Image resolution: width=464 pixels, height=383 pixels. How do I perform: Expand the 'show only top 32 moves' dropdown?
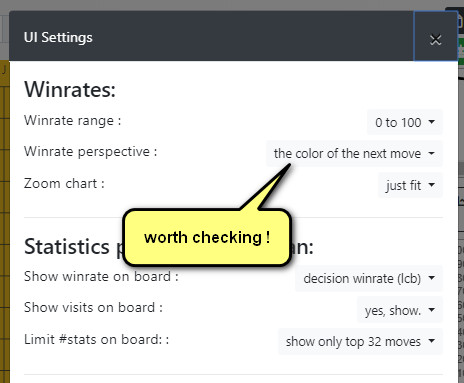click(x=360, y=341)
